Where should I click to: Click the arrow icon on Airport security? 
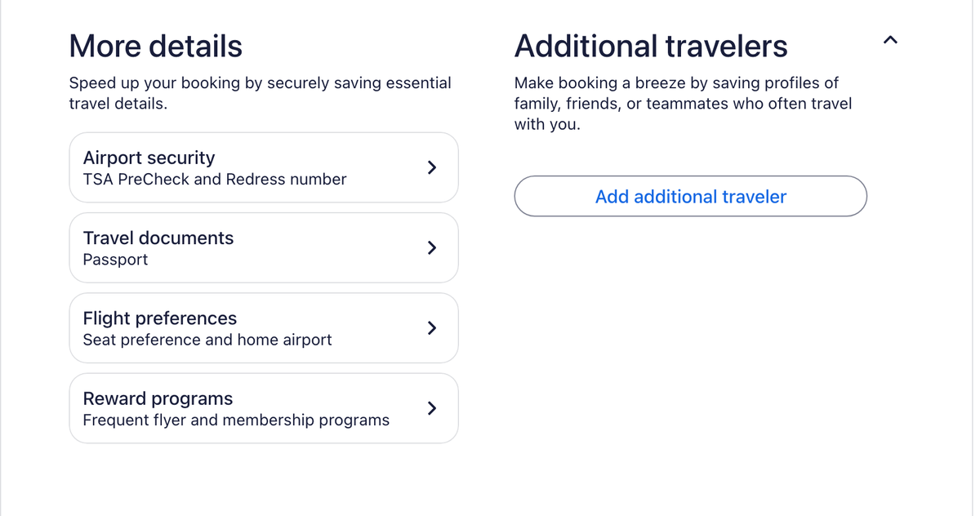[432, 167]
